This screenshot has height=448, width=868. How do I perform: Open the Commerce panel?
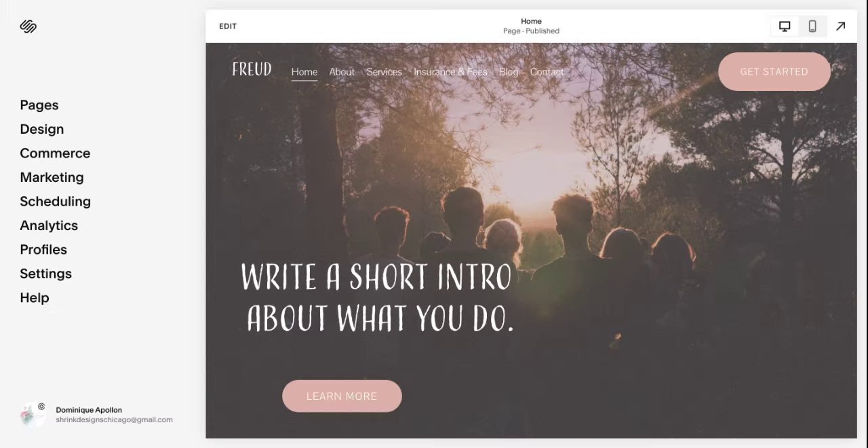(55, 153)
